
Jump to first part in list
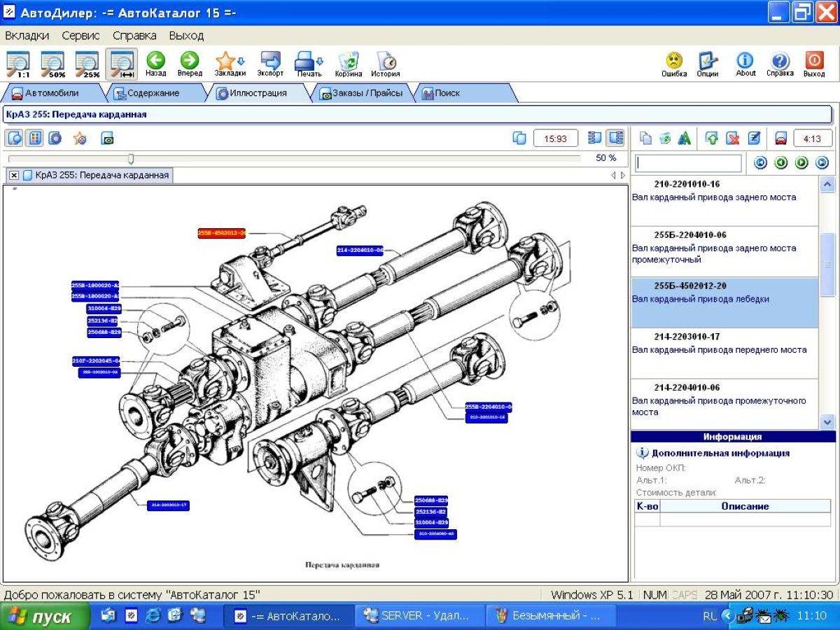pos(760,163)
